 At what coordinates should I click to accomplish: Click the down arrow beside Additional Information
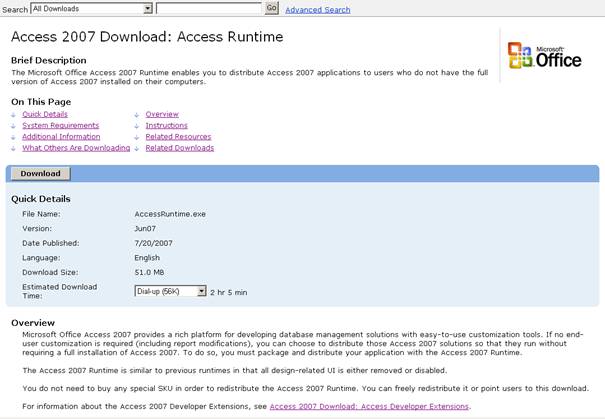click(x=14, y=137)
